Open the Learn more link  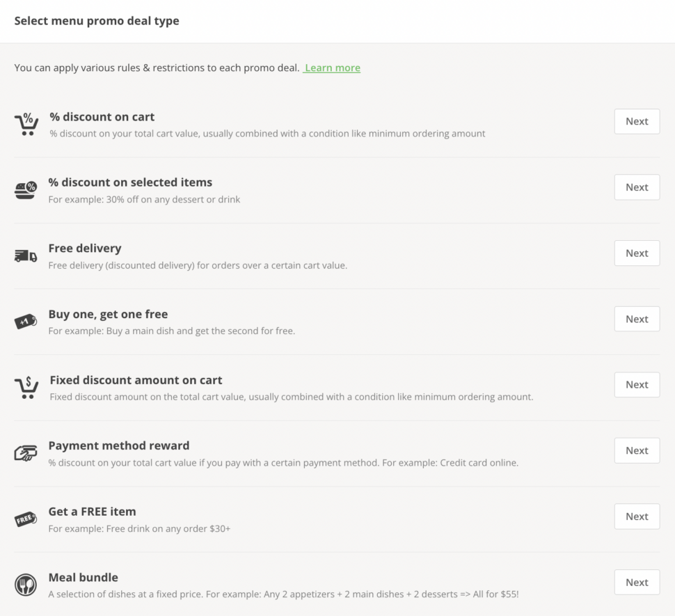[333, 68]
